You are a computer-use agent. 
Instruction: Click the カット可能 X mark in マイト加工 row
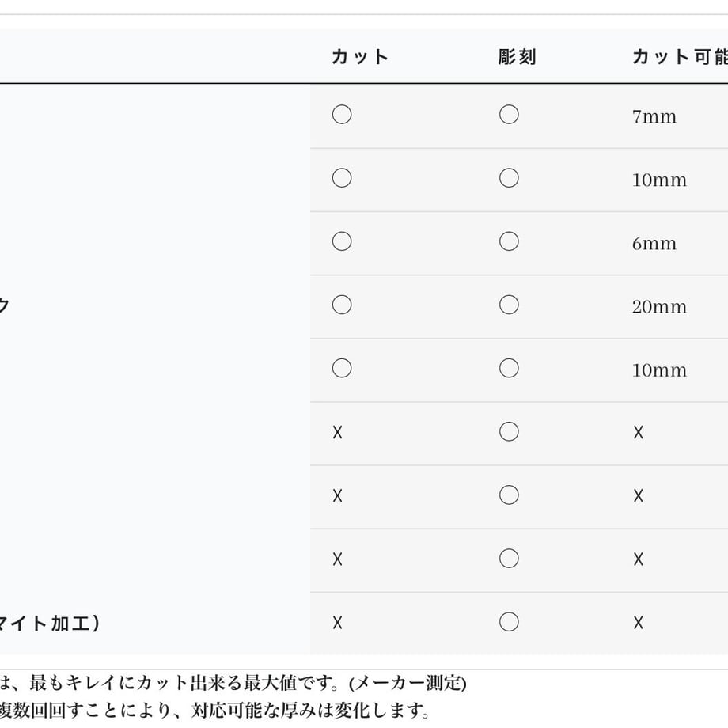(639, 623)
